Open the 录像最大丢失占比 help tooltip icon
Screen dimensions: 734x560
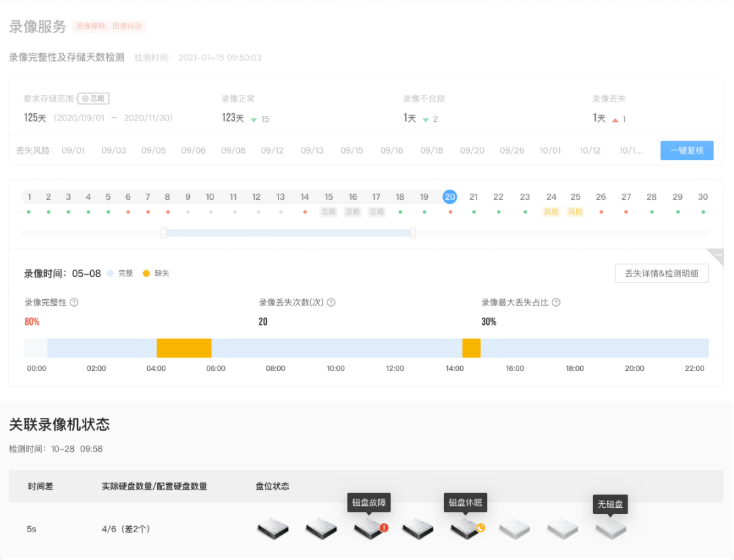(556, 303)
